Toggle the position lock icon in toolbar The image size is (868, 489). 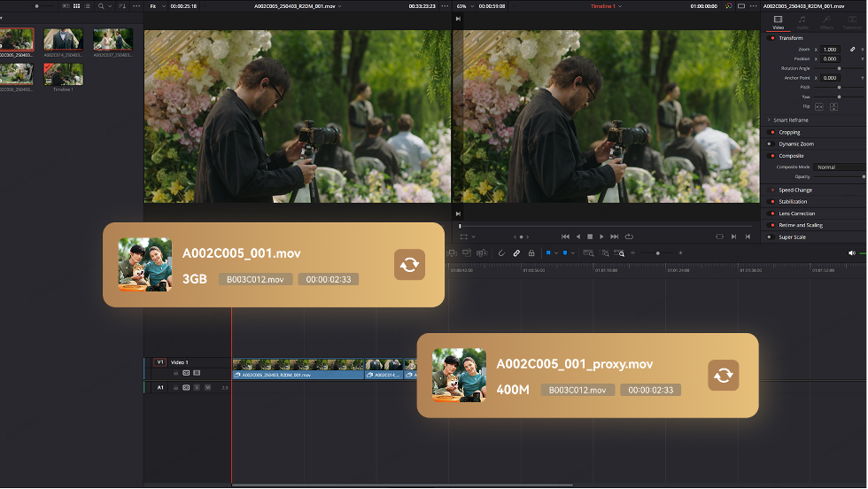pos(531,253)
